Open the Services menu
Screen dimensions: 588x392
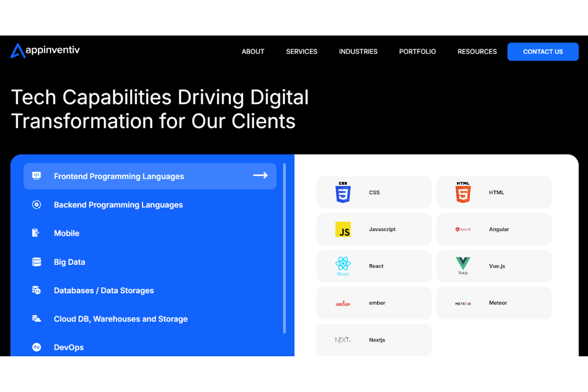pyautogui.click(x=302, y=52)
